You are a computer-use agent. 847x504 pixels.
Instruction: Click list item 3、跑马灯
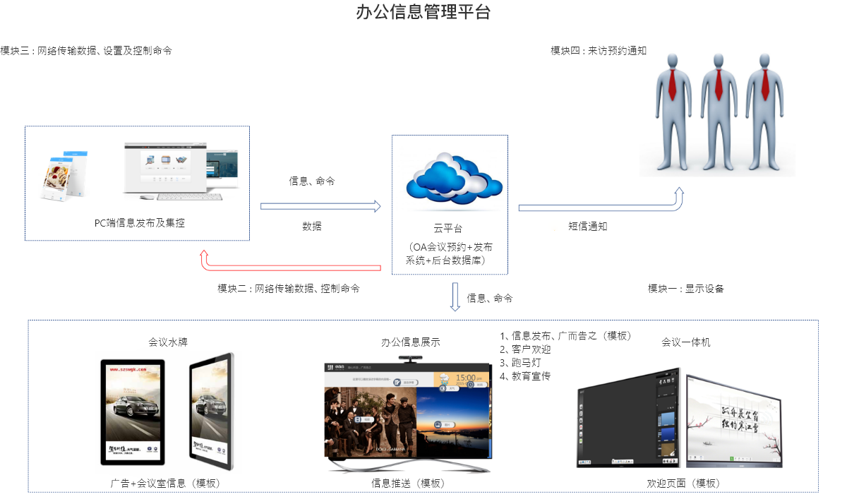520,362
